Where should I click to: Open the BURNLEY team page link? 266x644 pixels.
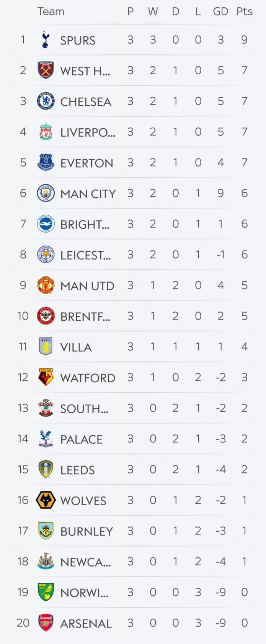pos(86,531)
